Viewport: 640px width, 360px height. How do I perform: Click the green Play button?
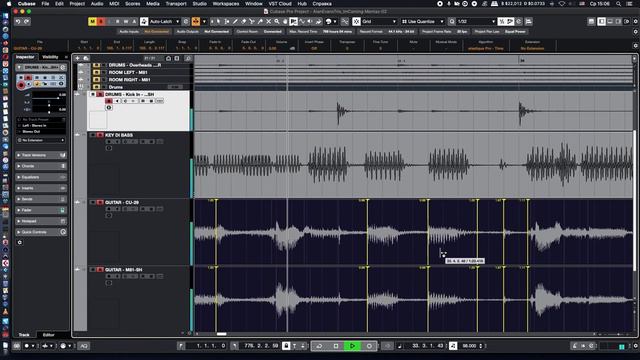pos(352,346)
